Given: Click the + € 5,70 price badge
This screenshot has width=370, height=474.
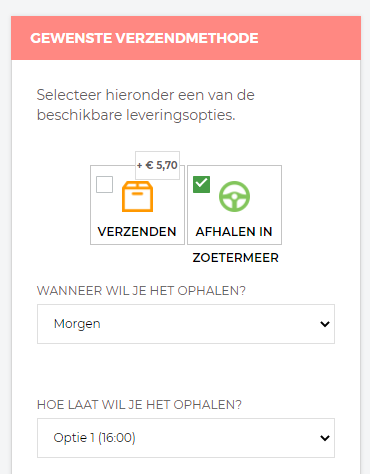Looking at the screenshot, I should 157,165.
